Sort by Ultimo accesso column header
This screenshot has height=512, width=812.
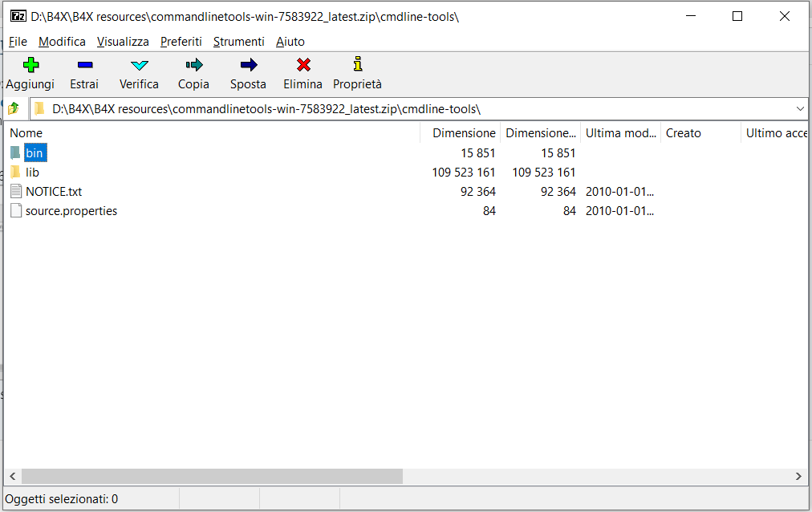[x=775, y=133]
